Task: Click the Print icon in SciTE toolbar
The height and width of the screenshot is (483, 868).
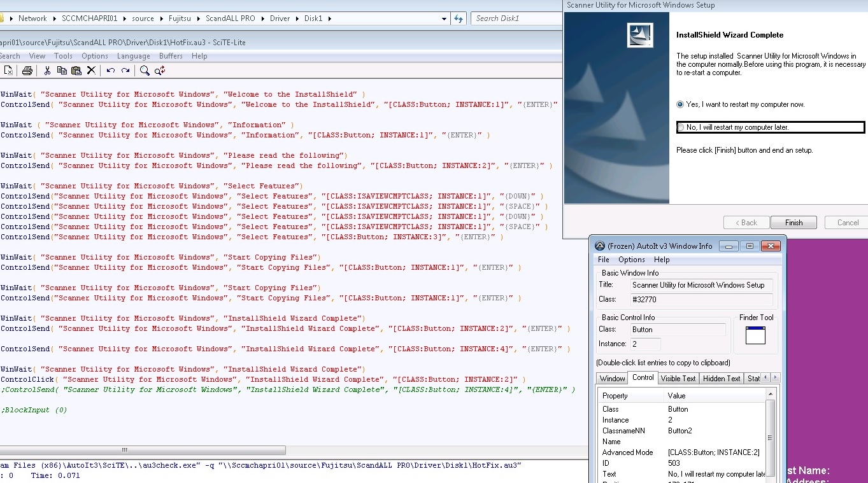Action: coord(27,71)
